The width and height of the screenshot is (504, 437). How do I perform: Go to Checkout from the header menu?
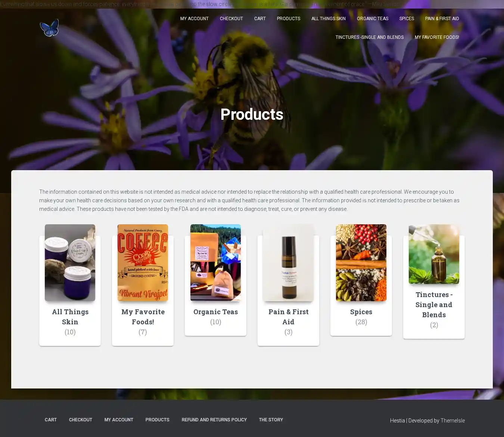(231, 19)
